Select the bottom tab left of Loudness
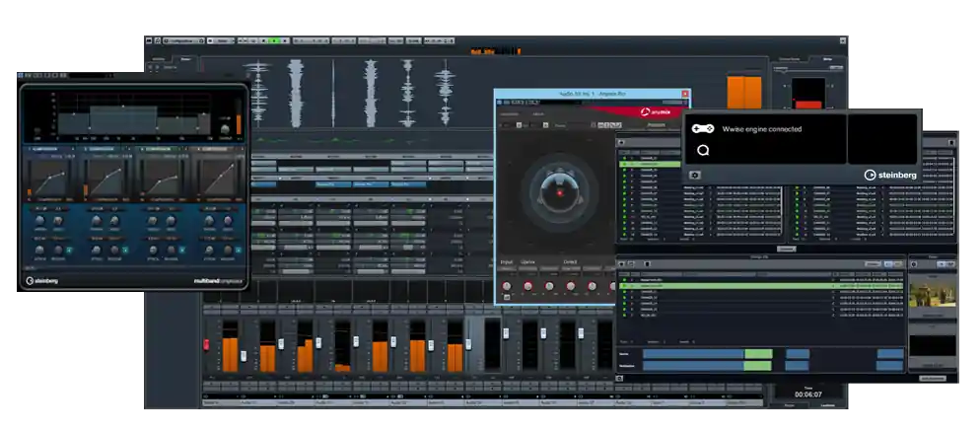 (790, 405)
